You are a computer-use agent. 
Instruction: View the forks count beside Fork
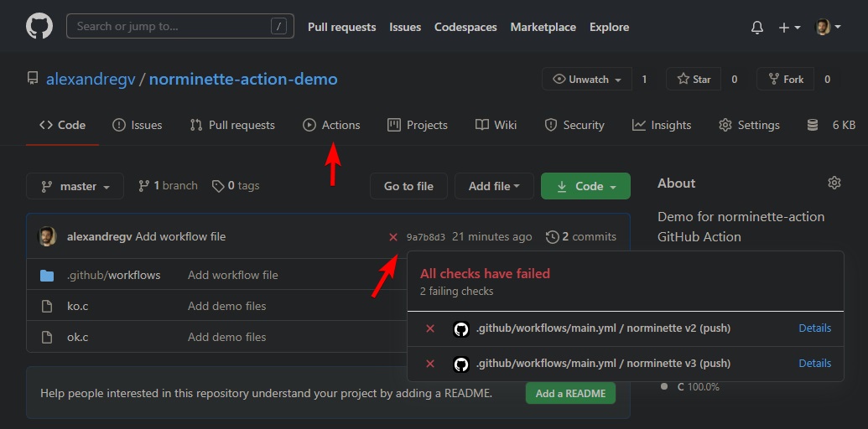(827, 79)
